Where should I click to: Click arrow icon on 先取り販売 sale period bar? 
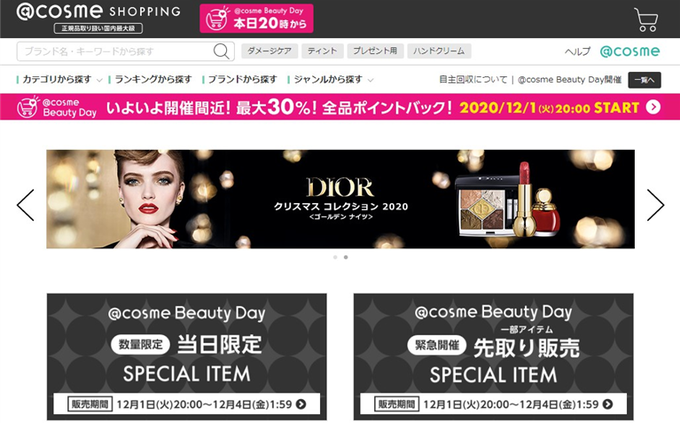608,404
